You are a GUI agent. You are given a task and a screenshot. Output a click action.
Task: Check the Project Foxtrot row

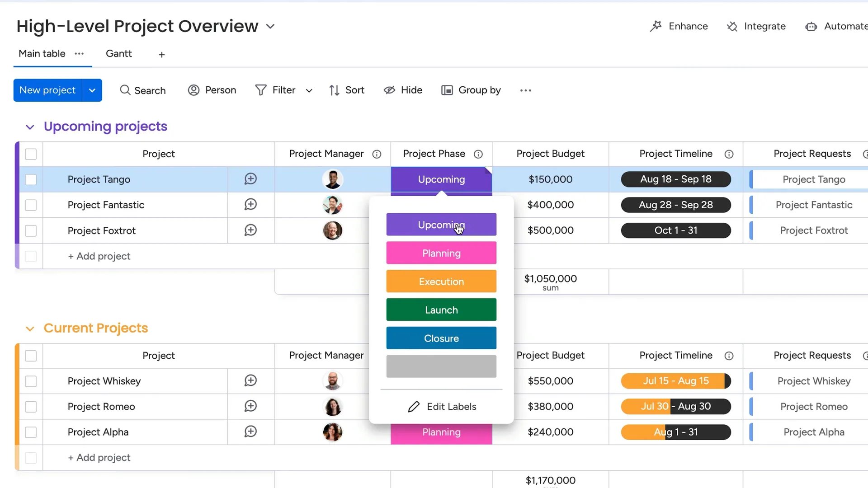pos(31,230)
